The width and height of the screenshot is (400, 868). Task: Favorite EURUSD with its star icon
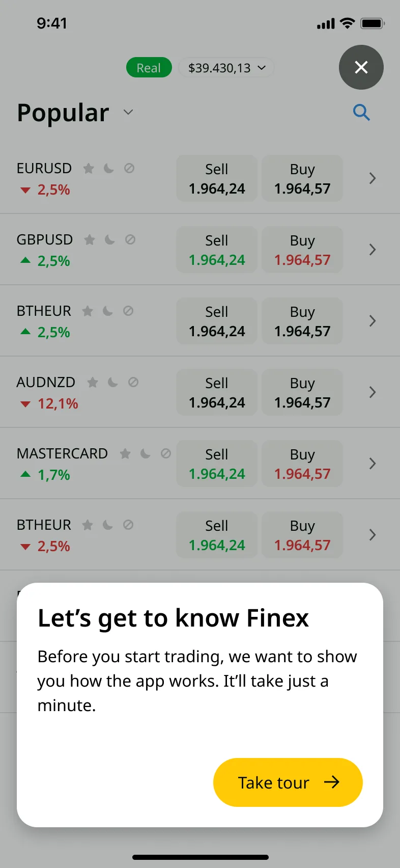pyautogui.click(x=89, y=168)
